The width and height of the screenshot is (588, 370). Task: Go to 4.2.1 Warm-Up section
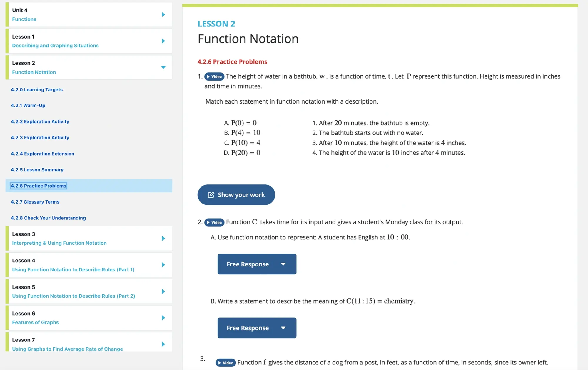click(x=28, y=106)
